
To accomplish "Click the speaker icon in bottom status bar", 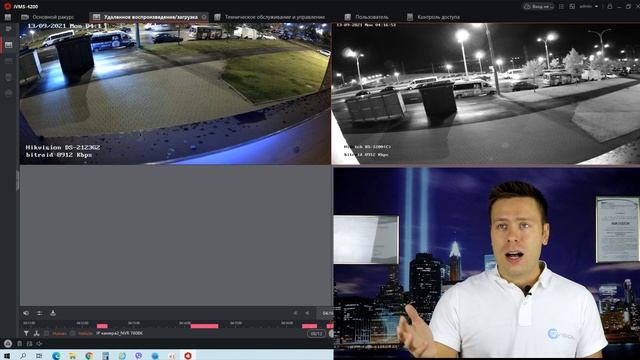I will pos(39,344).
